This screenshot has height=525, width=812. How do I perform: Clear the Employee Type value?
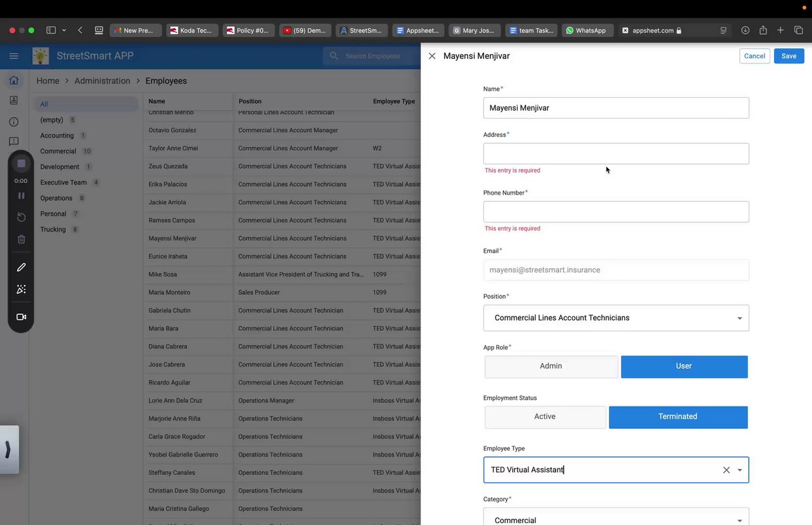click(726, 470)
